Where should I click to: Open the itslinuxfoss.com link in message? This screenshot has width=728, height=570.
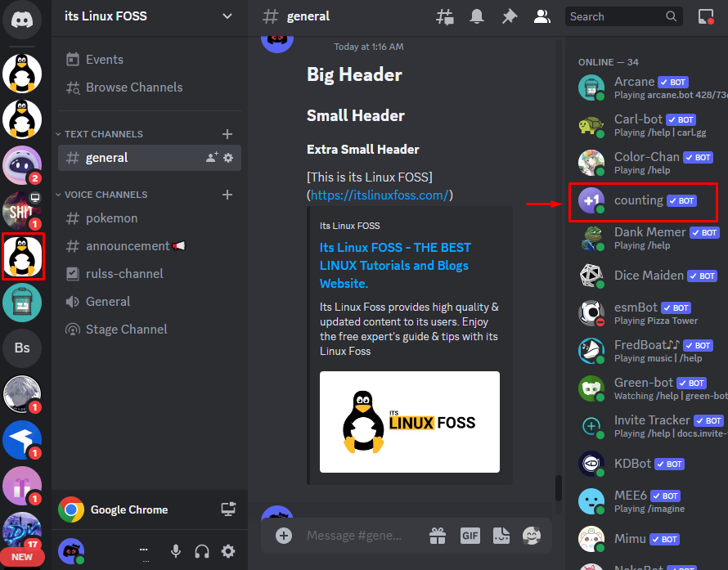coord(380,195)
